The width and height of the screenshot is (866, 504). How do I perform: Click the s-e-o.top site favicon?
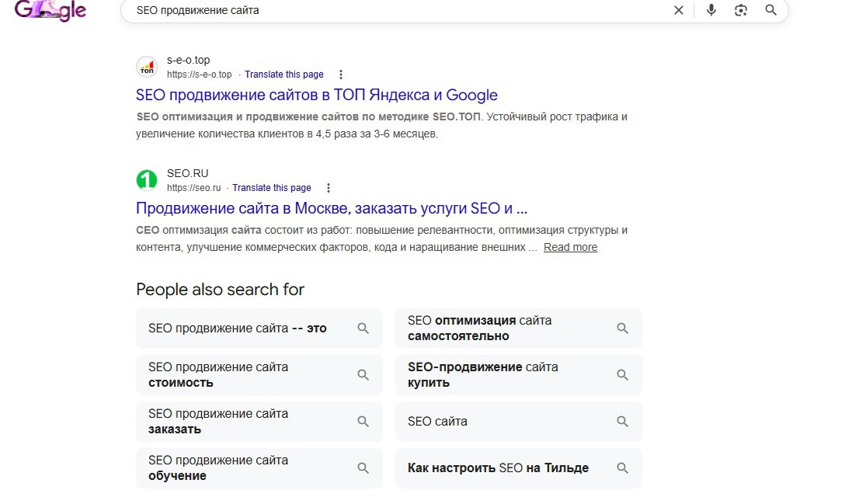pyautogui.click(x=147, y=68)
